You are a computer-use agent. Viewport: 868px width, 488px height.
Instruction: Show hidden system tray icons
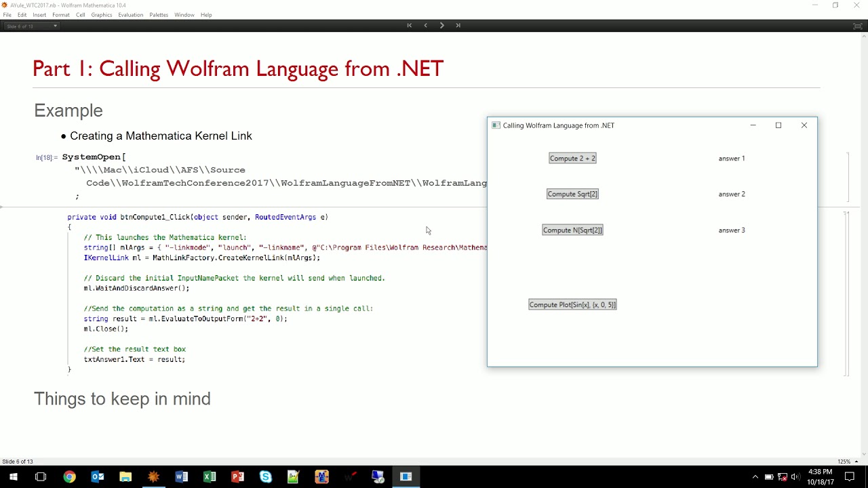755,476
